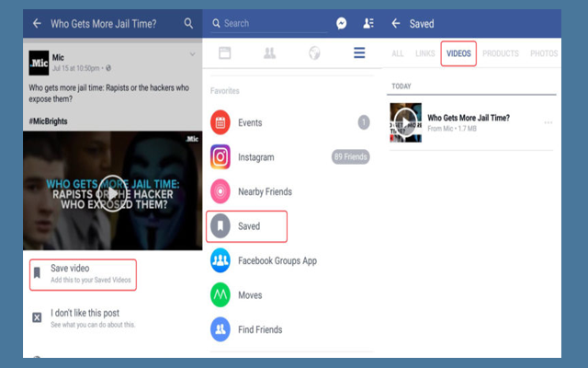Open Saved from the menu list
The width and height of the screenshot is (588, 368).
pyautogui.click(x=248, y=226)
